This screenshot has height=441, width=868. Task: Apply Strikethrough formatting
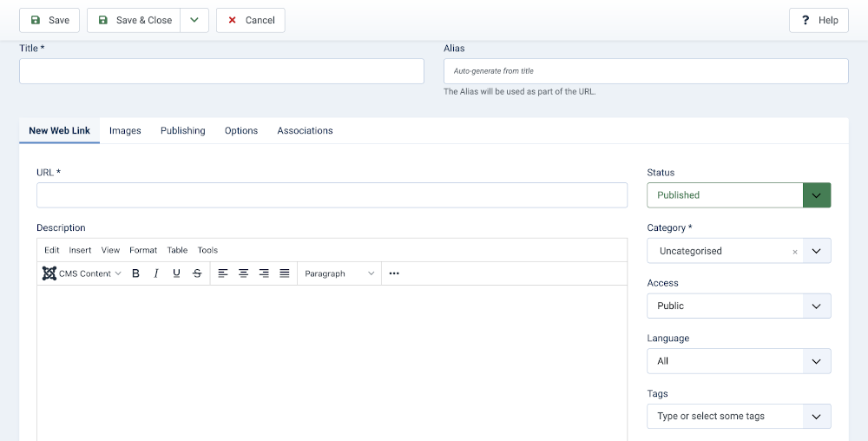197,273
